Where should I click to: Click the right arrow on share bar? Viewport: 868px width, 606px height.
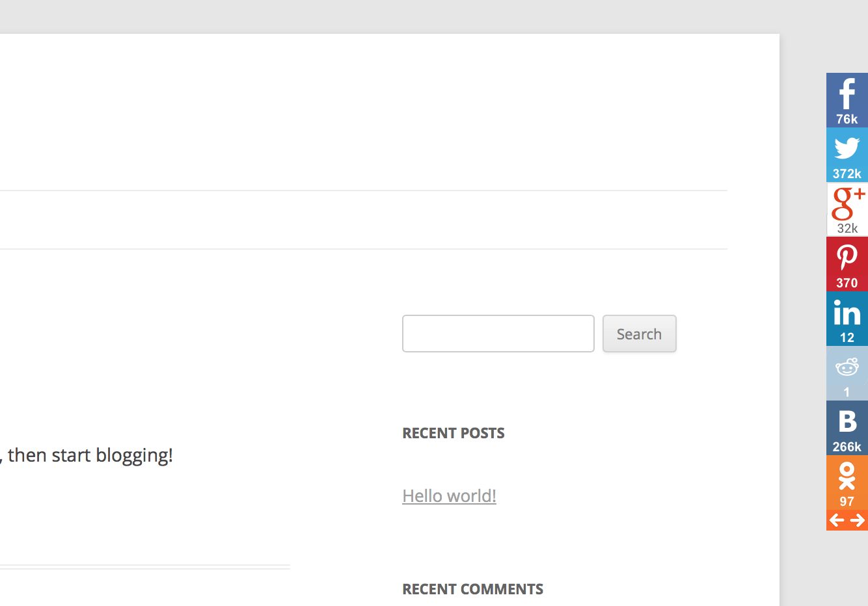(857, 520)
